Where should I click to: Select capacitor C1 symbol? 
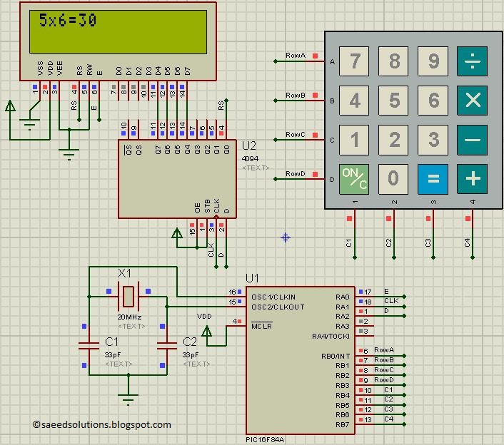89,345
